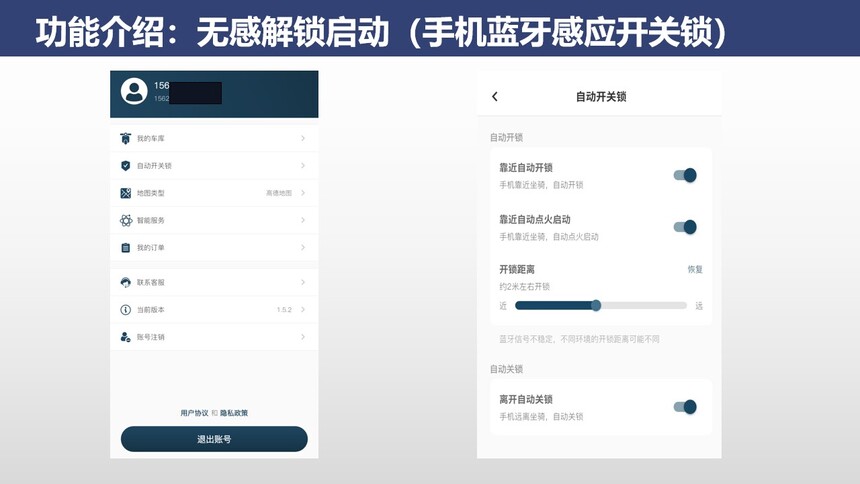Viewport: 860px width, 484px height.
Task: Open the 用户协议 link
Action: [194, 413]
